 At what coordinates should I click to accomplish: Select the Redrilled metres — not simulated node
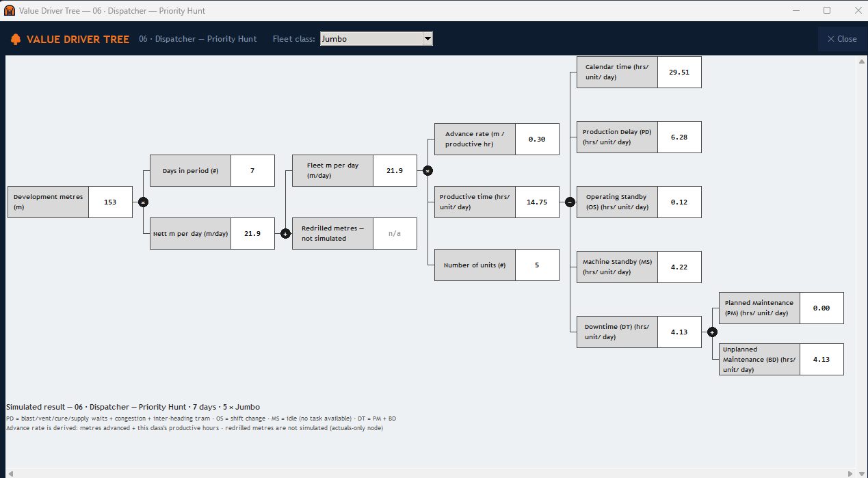click(x=333, y=233)
